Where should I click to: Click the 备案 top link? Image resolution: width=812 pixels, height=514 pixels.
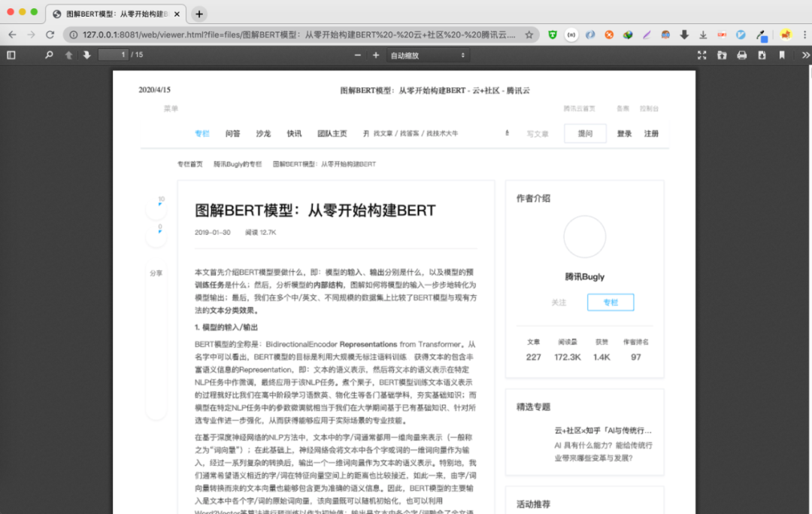coord(623,109)
